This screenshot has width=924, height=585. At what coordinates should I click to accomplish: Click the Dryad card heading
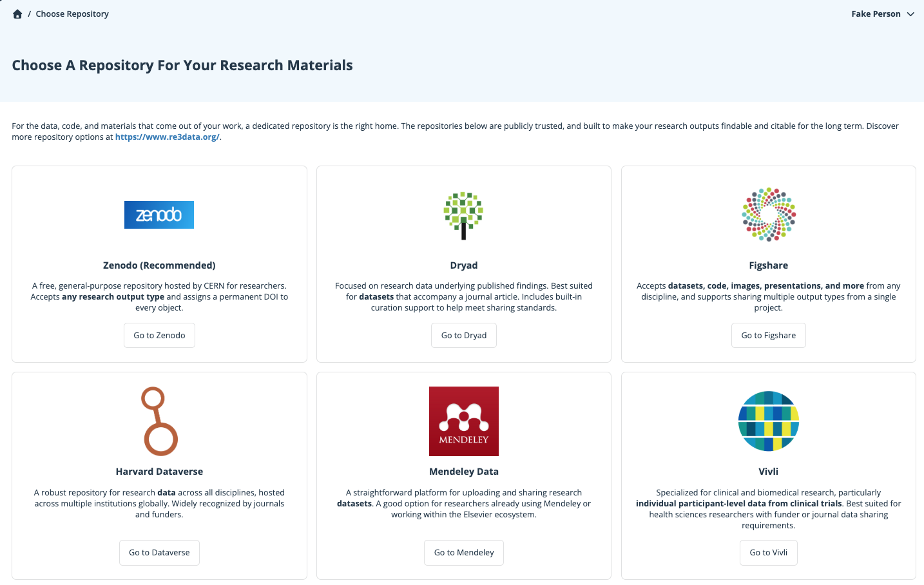464,265
